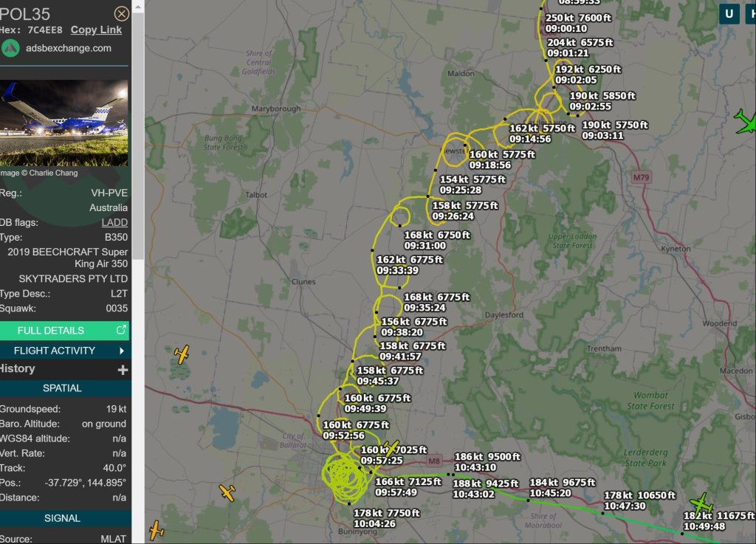Click the Copy Link link
This screenshot has height=544, width=756.
click(96, 30)
